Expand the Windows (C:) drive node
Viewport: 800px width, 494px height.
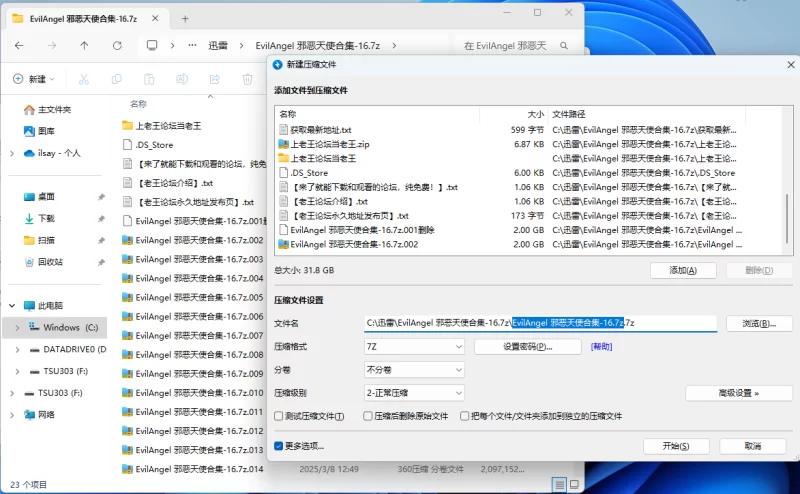coord(17,328)
